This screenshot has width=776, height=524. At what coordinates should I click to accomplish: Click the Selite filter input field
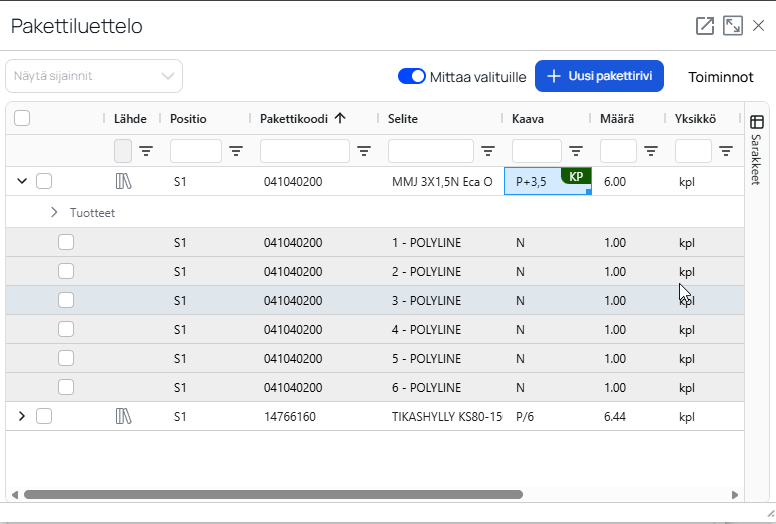tap(431, 151)
